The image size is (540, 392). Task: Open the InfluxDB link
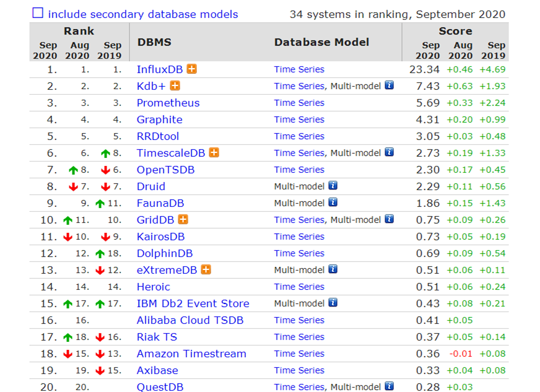click(160, 69)
